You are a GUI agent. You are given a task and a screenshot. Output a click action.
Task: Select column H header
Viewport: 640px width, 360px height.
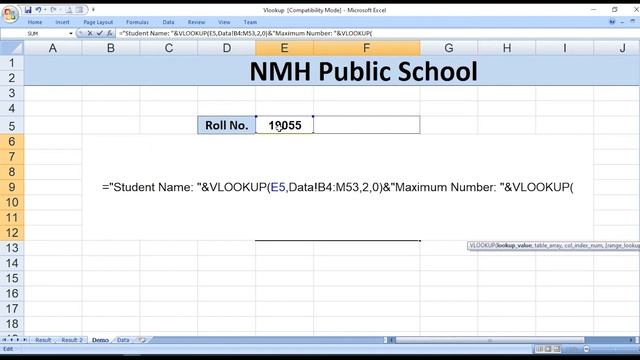pyautogui.click(x=507, y=48)
